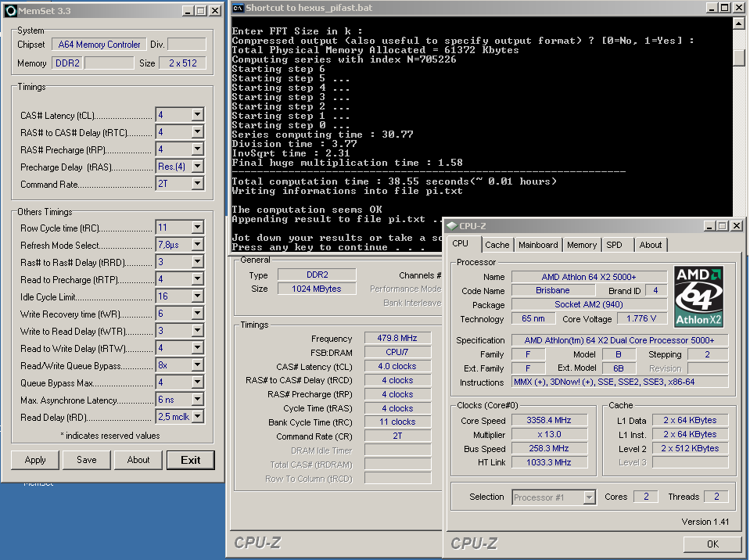This screenshot has width=750, height=560.
Task: Click the Memory DDR2 field in MemSet
Action: click(67, 63)
